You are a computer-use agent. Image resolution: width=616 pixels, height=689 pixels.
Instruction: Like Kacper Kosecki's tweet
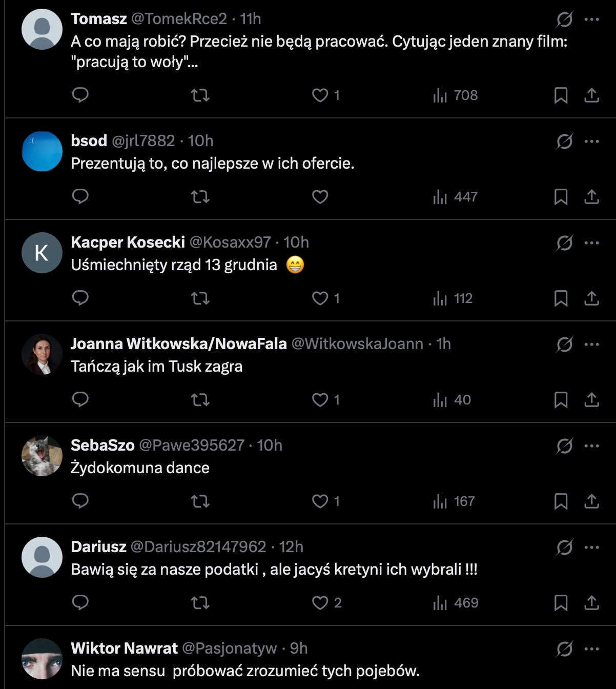tap(326, 298)
